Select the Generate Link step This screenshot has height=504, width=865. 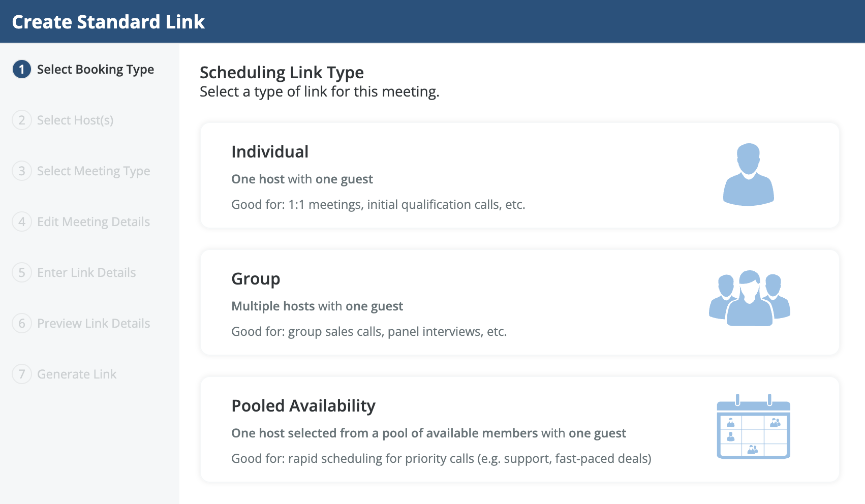coord(77,374)
